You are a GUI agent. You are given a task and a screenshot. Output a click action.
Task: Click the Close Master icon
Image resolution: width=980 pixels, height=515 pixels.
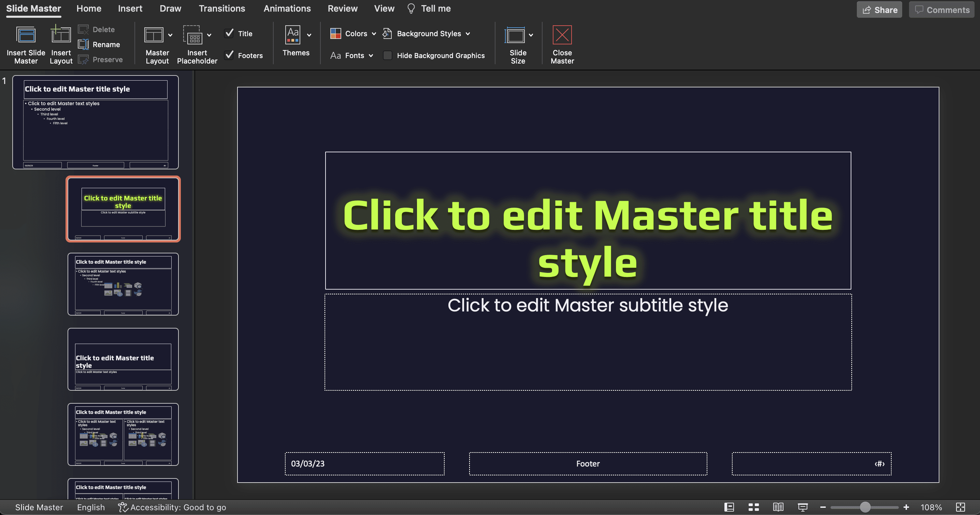click(562, 43)
